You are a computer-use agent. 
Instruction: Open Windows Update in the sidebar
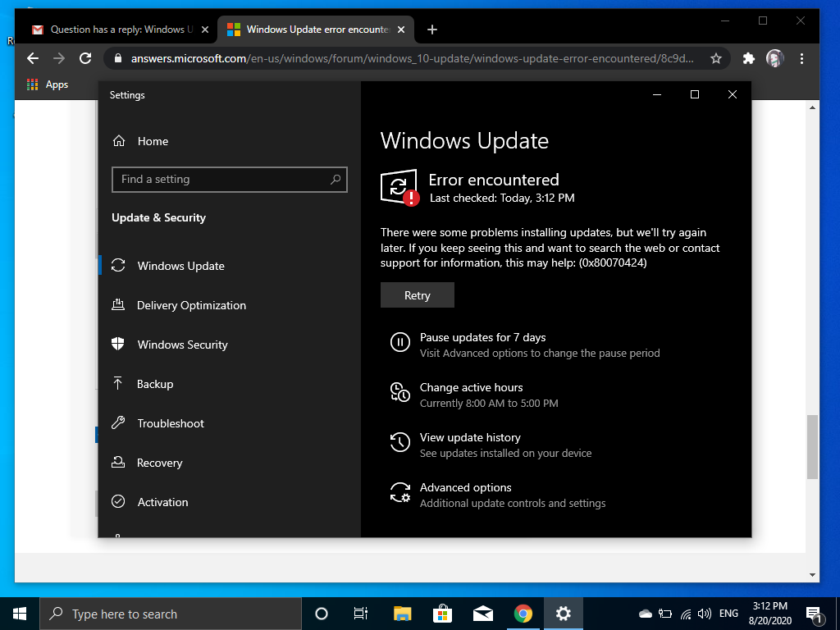click(180, 266)
